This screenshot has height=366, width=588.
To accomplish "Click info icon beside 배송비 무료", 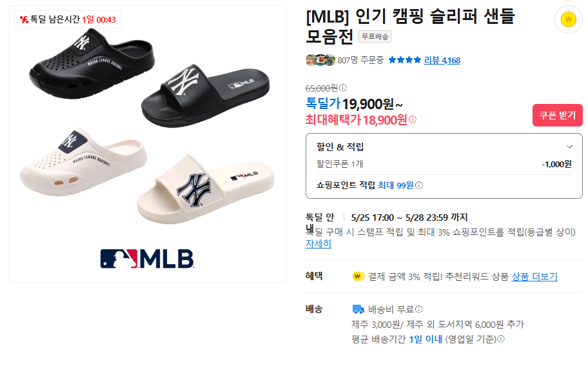I will 419,309.
